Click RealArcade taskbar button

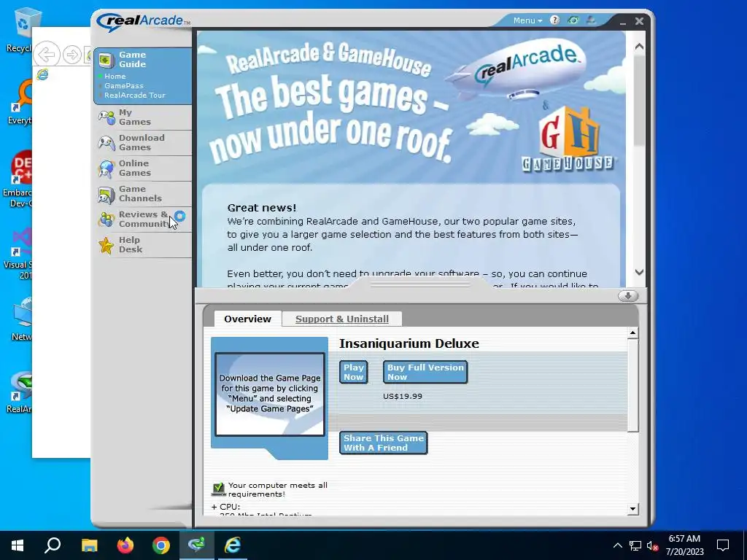click(x=196, y=545)
